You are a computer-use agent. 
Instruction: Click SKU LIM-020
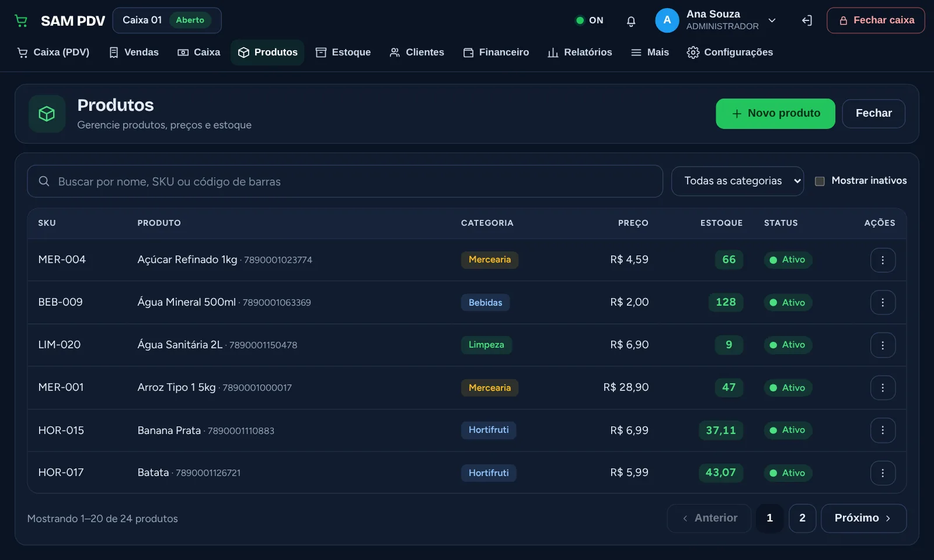[59, 345]
